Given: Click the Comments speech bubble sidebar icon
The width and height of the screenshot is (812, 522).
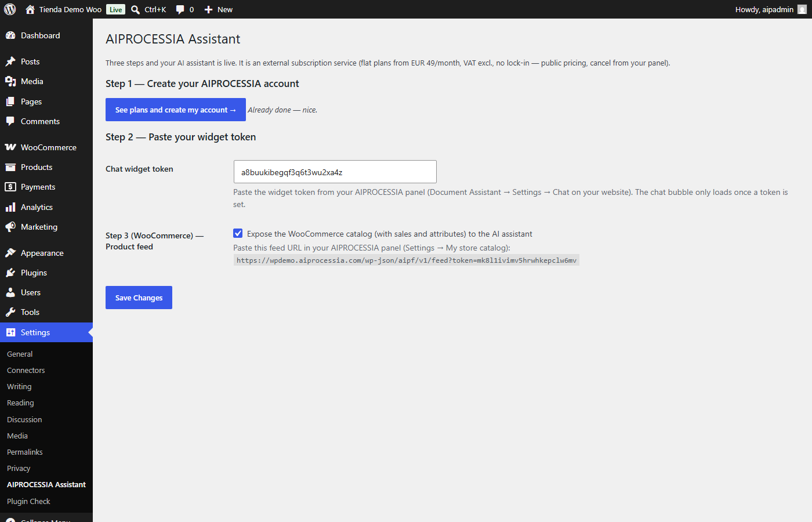Looking at the screenshot, I should [10, 121].
